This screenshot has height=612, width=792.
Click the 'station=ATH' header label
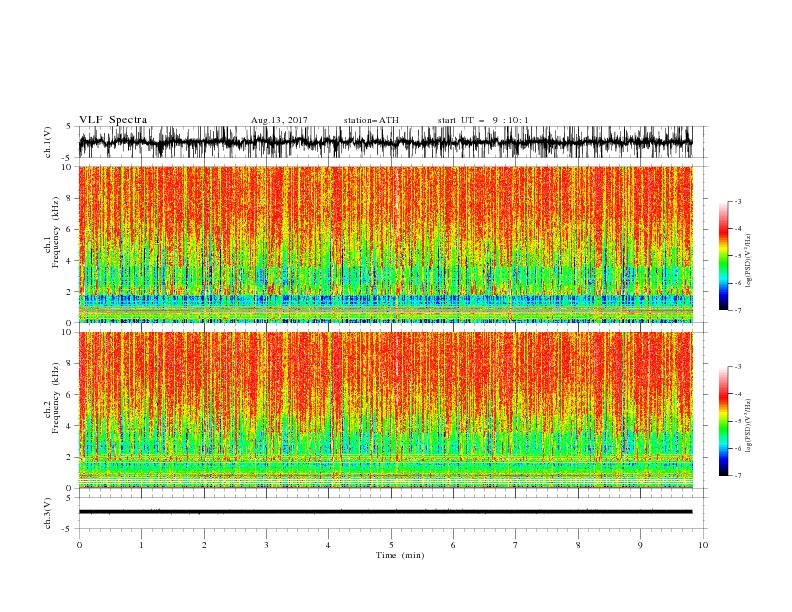371,120
